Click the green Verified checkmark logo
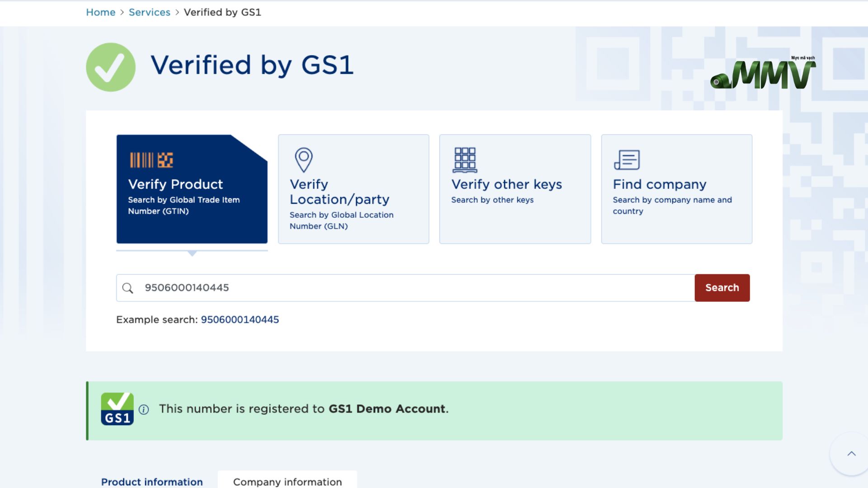The height and width of the screenshot is (488, 868). [x=111, y=67]
